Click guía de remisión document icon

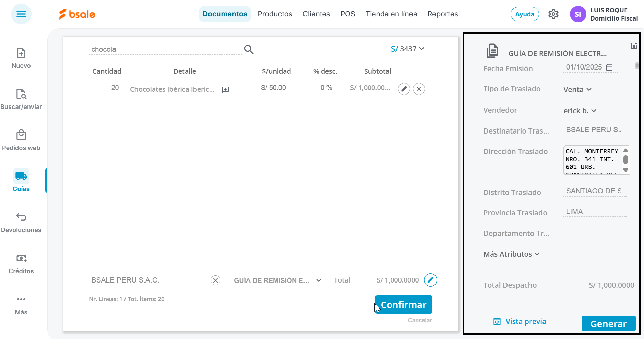tap(492, 51)
